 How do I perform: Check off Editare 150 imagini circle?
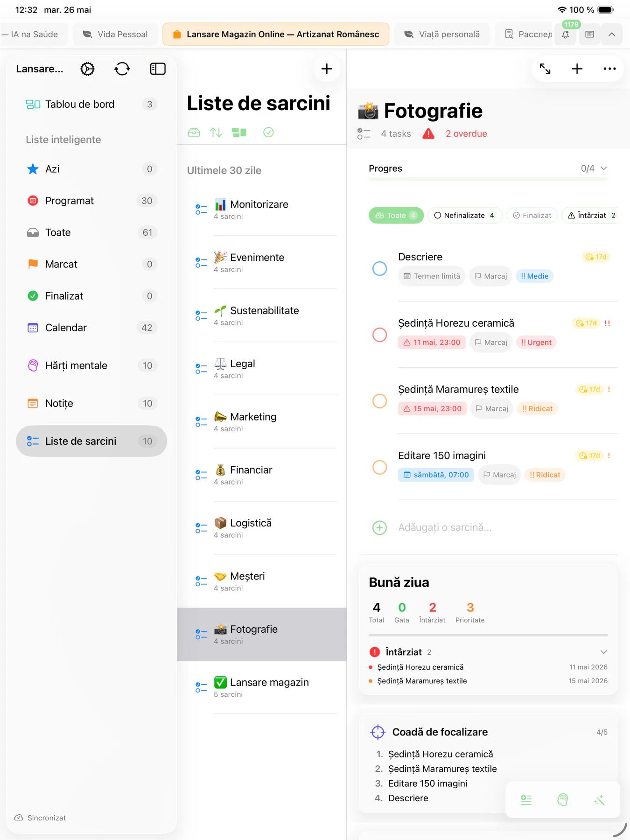click(x=379, y=467)
